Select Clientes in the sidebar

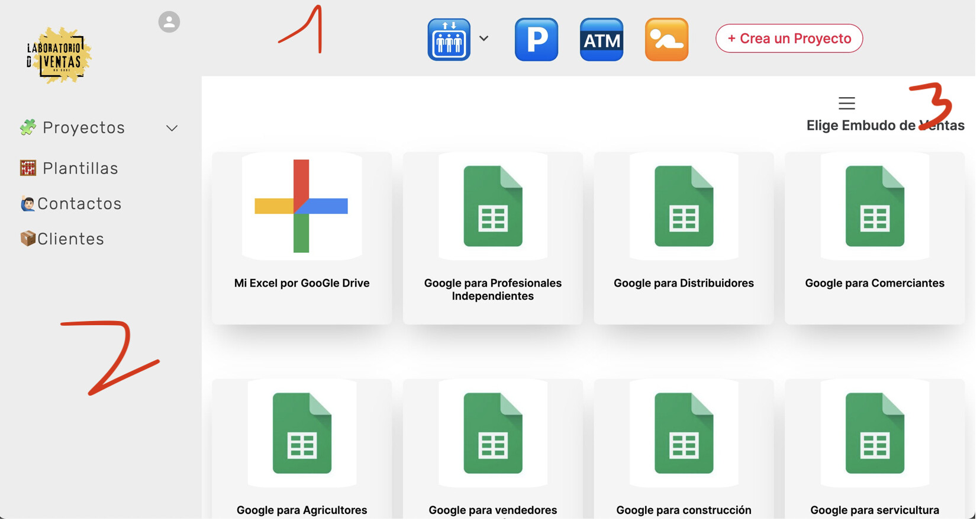(70, 239)
